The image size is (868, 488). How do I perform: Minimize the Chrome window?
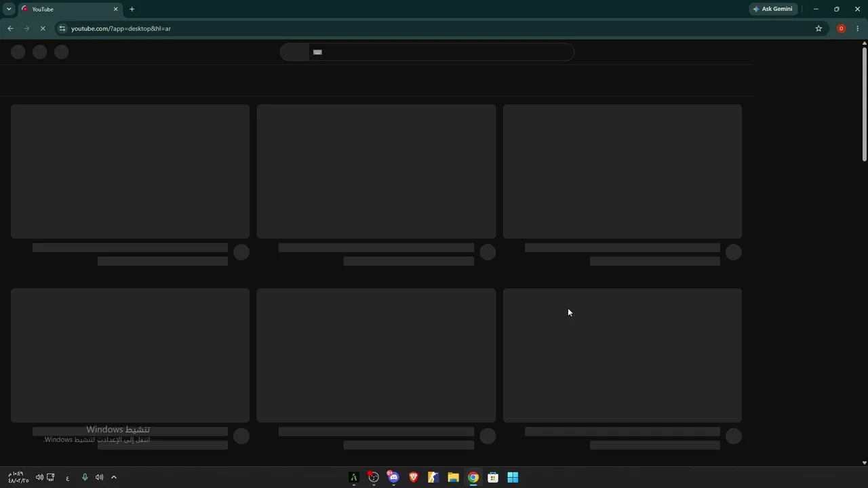(816, 9)
